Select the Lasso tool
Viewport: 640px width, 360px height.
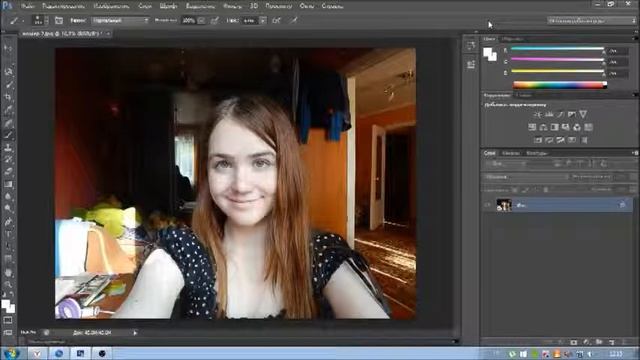pos(8,71)
